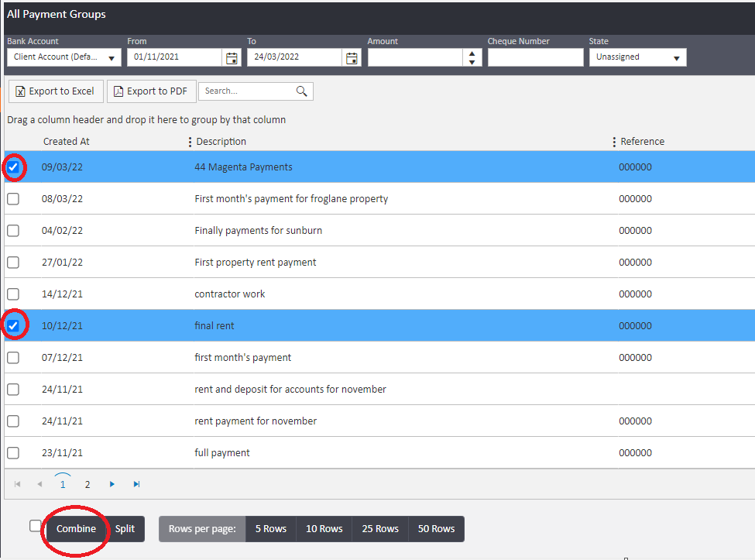Viewport: 755px width, 560px height.
Task: Uncheck the 44 Magenta Payments row
Action: [x=13, y=167]
